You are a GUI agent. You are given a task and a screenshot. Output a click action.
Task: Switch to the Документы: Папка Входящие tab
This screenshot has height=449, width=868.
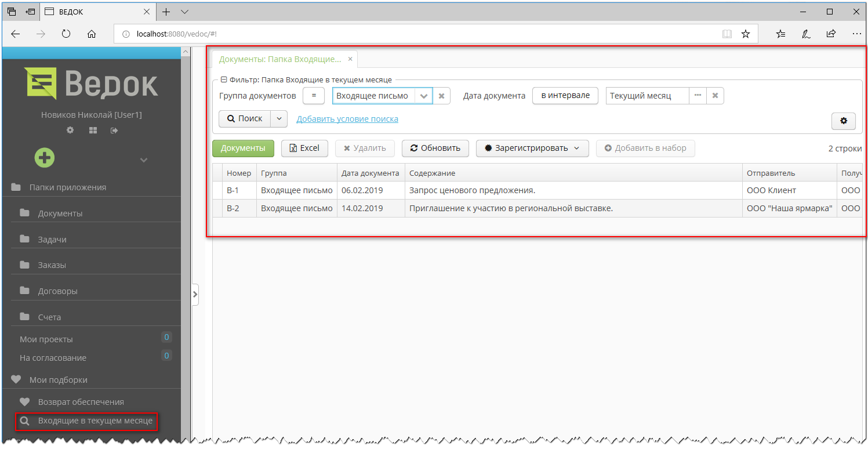pos(278,58)
